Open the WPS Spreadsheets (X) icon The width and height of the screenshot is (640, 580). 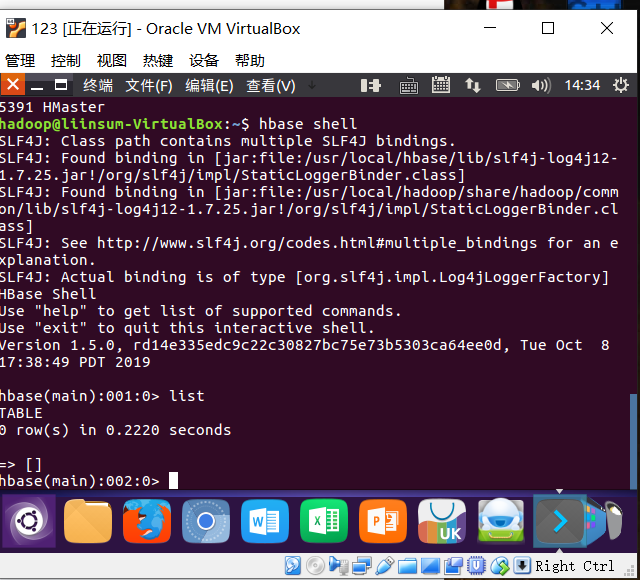(x=324, y=521)
